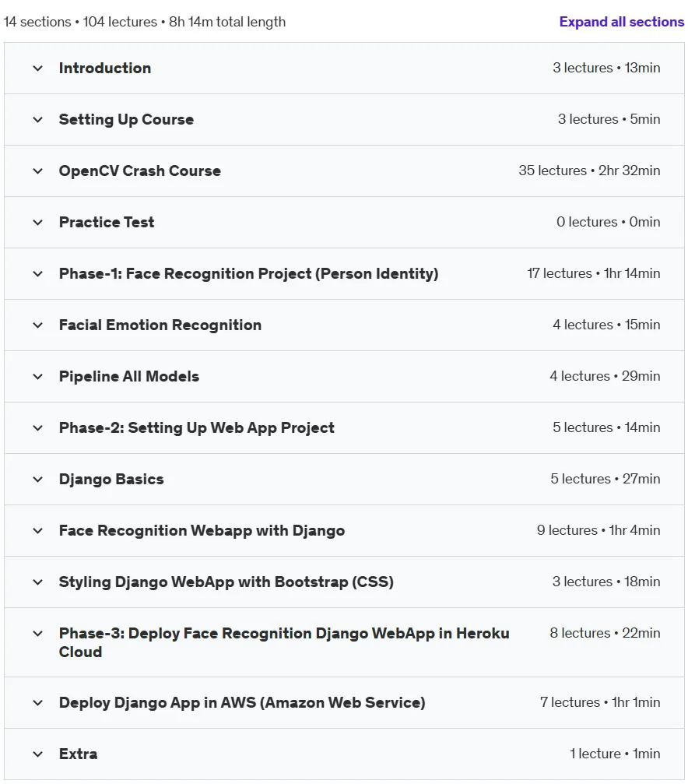Viewport: 688px width, 784px height.
Task: Click chevron beside Extra section
Action: click(37, 754)
